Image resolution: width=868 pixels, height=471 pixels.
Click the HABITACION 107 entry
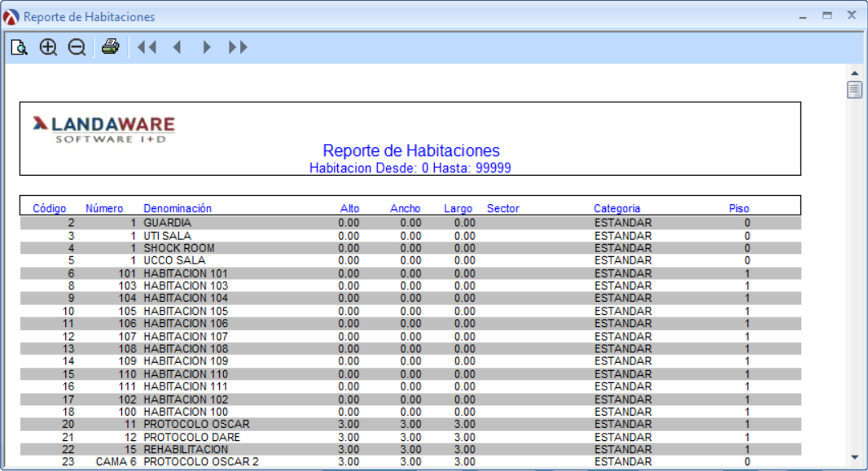pos(186,337)
